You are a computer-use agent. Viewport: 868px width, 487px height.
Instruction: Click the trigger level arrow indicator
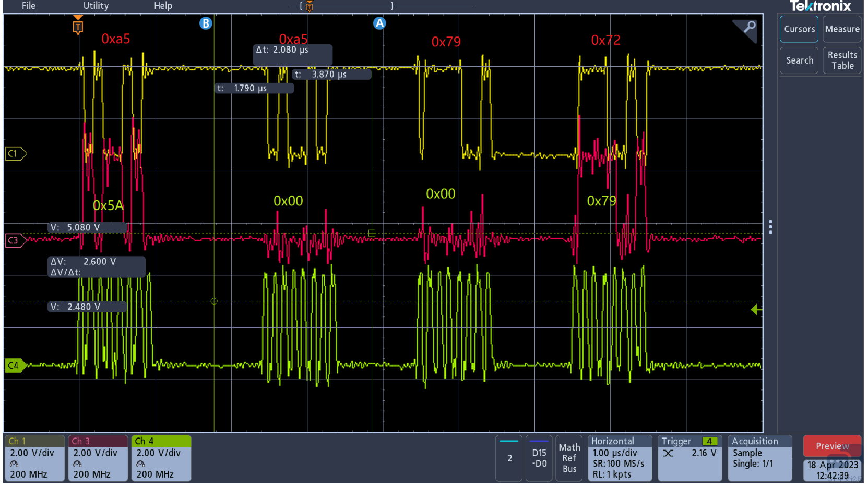pyautogui.click(x=756, y=310)
